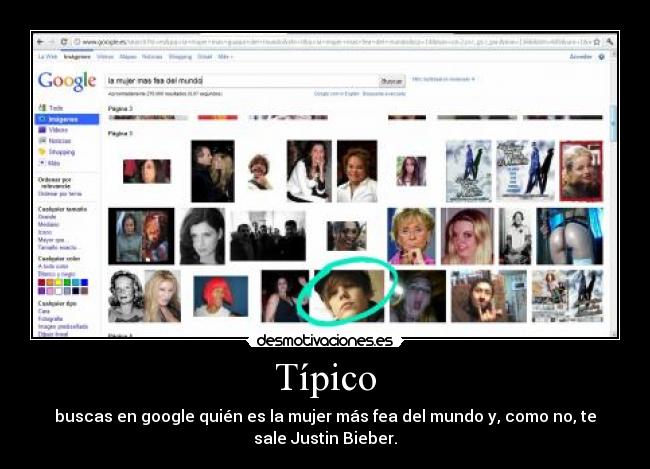This screenshot has height=469, width=650.
Task: Filter by Imagen prediseñada type
Action: point(63,326)
